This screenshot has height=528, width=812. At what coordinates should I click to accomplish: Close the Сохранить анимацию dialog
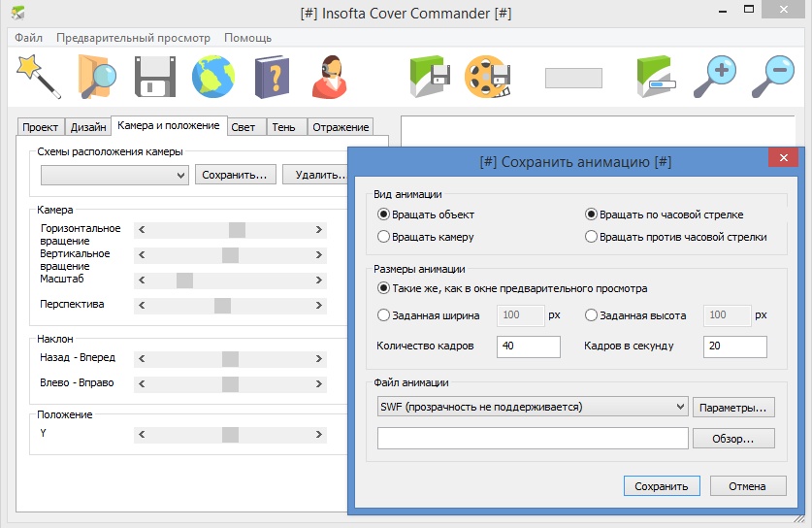click(x=783, y=157)
